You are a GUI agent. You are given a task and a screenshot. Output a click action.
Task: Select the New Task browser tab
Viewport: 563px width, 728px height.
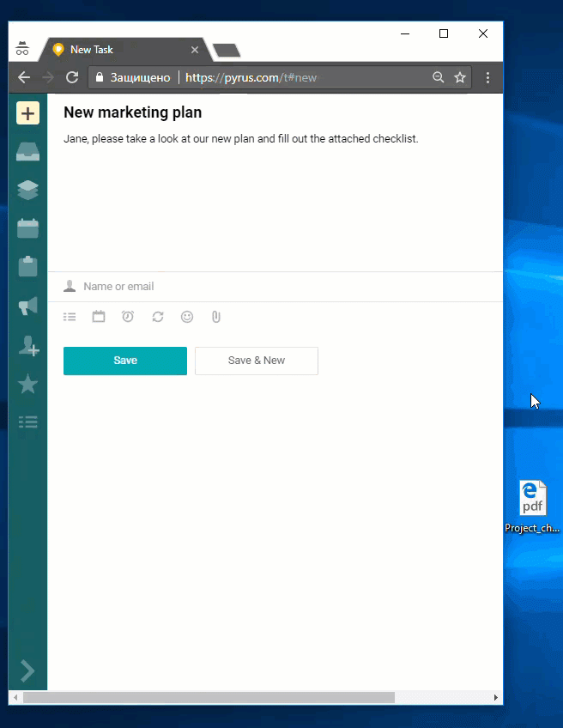pos(125,50)
